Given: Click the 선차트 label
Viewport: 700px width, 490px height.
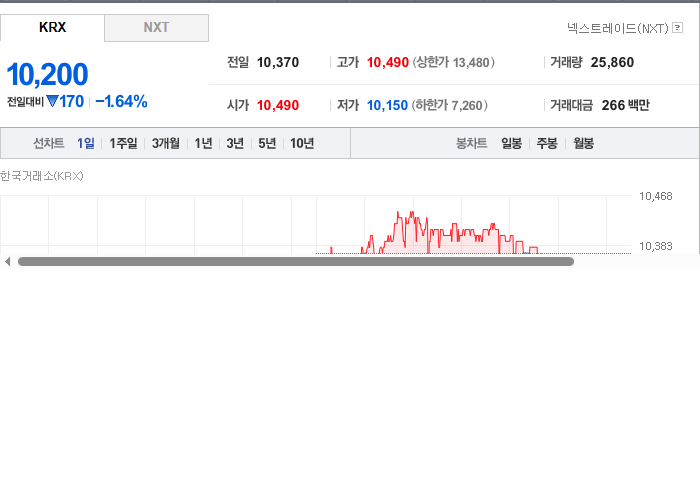Looking at the screenshot, I should (x=49, y=143).
